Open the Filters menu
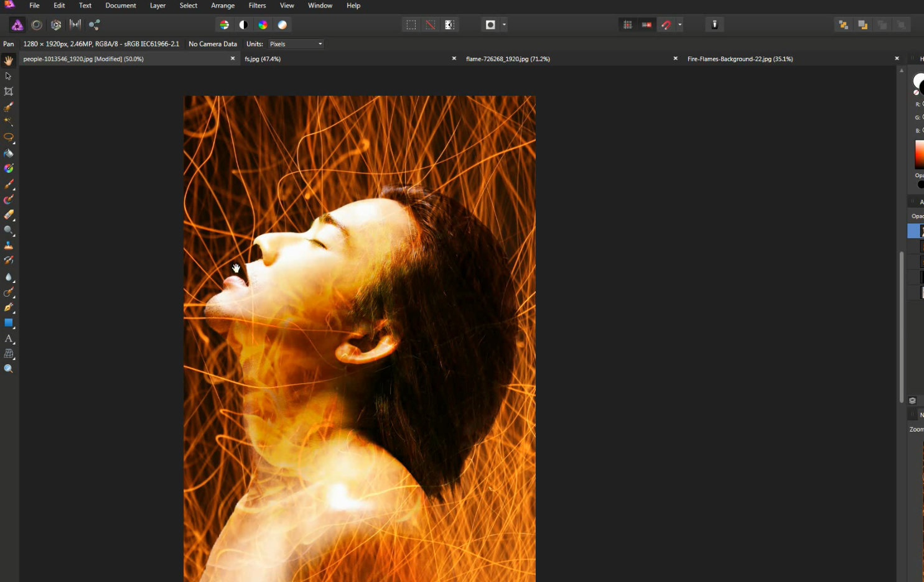The image size is (924, 582). pos(257,6)
